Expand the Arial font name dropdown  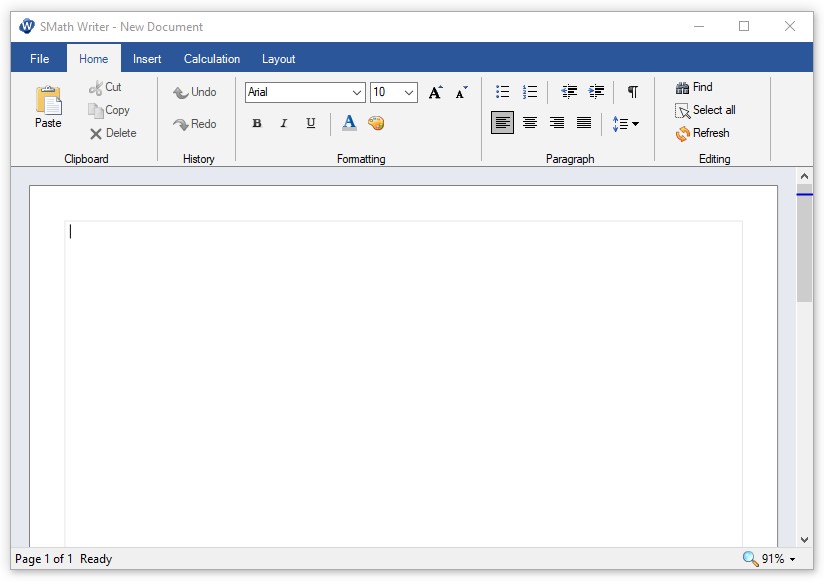pos(357,93)
